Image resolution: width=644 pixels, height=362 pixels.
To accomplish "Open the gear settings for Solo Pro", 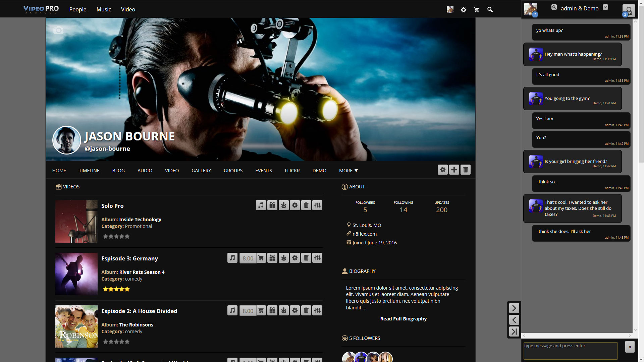I will click(295, 205).
